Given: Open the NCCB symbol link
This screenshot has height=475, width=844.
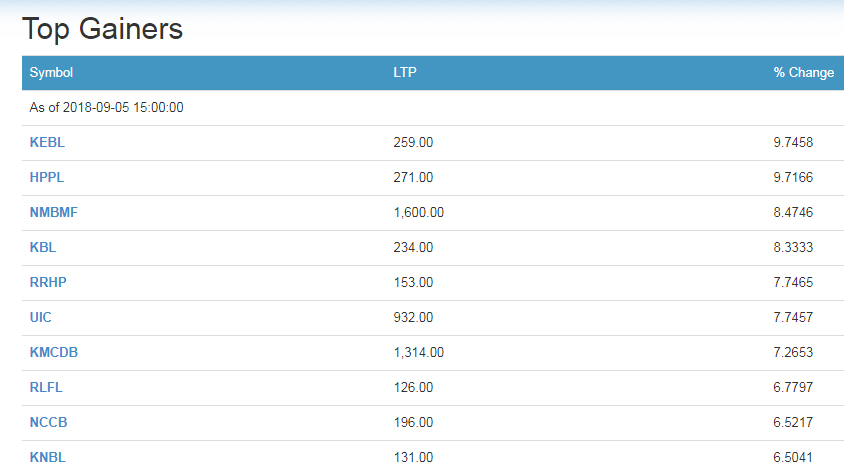Looking at the screenshot, I should [48, 423].
